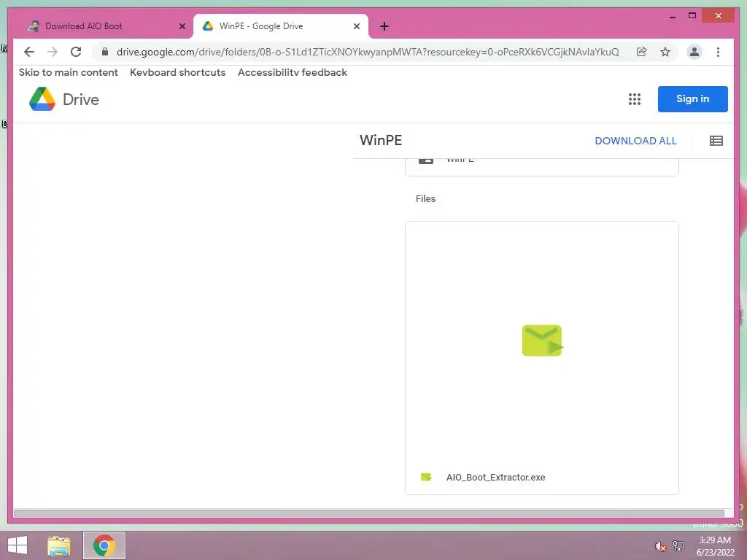The height and width of the screenshot is (560, 747).
Task: Switch to list layout view
Action: (x=716, y=141)
